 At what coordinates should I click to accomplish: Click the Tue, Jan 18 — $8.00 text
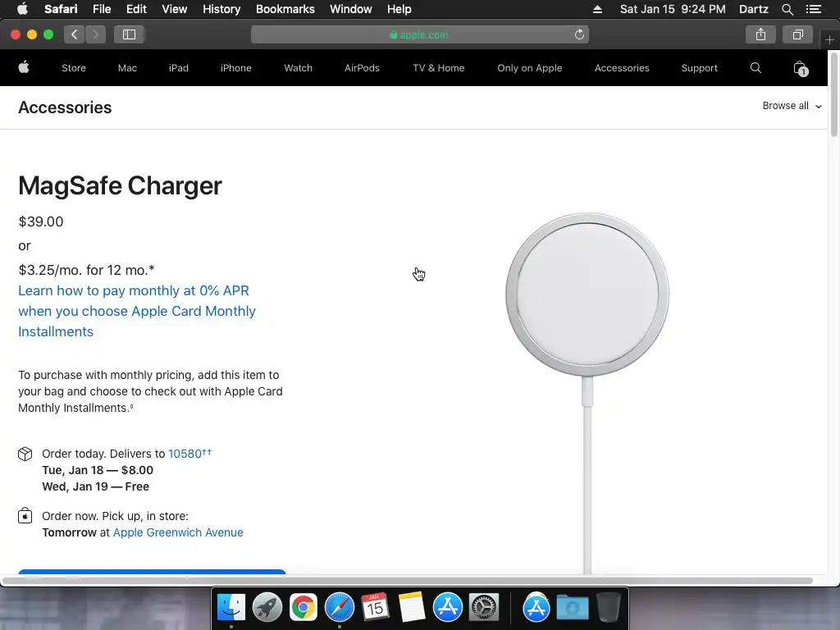98,470
